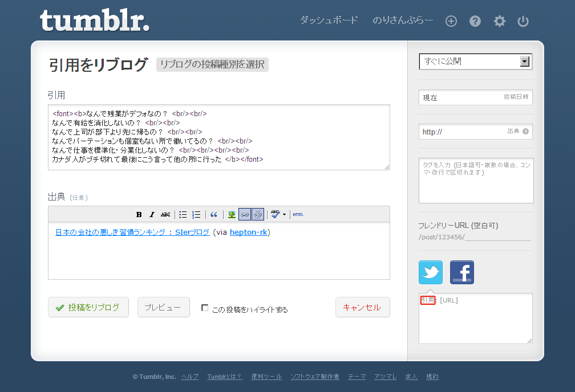Click 'リブログの投稿種別を選択' selector
The width and height of the screenshot is (575, 392).
click(x=212, y=64)
